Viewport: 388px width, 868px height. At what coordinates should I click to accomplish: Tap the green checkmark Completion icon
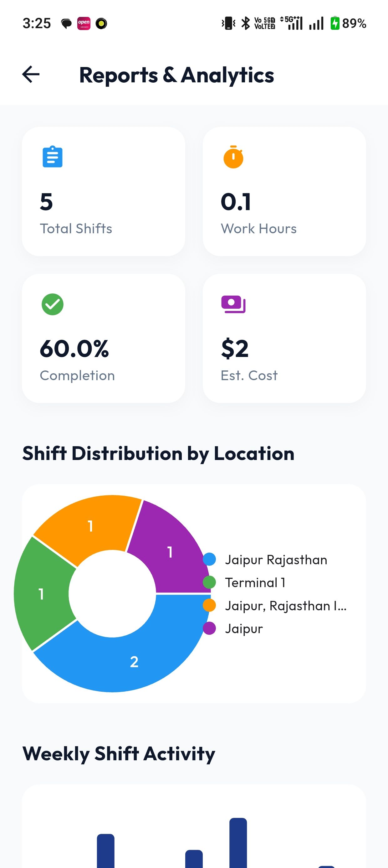[x=53, y=304]
